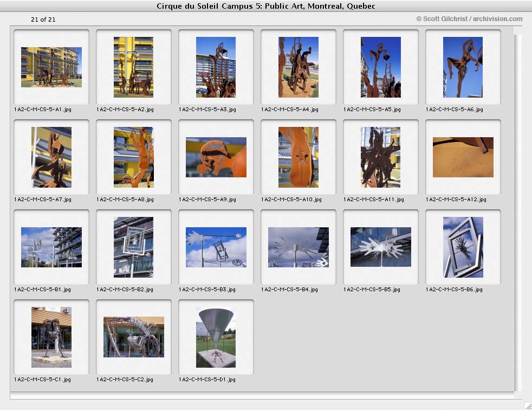The width and height of the screenshot is (532, 410).
Task: Choose thumbnail 1A2-C-M-CS-5-A6.jpg
Action: coord(463,67)
